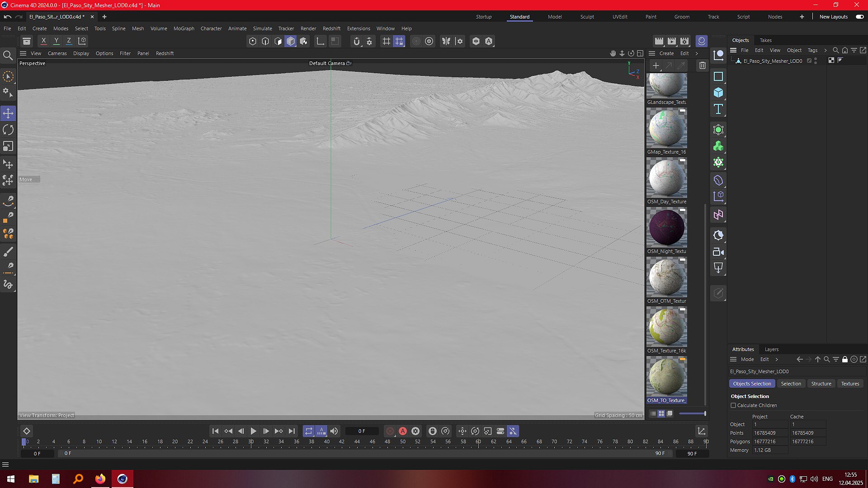Select the Scale tool in left toolbar
868x488 pixels.
tap(8, 146)
